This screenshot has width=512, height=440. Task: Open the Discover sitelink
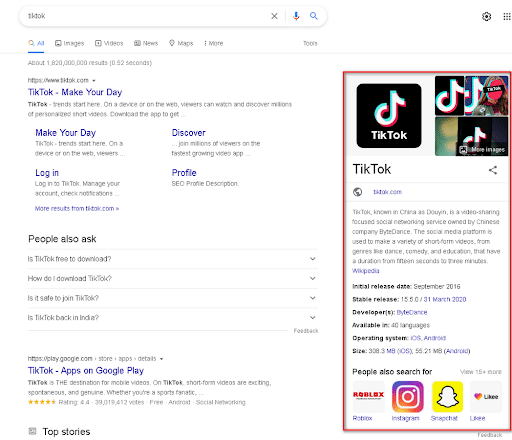pyautogui.click(x=188, y=133)
